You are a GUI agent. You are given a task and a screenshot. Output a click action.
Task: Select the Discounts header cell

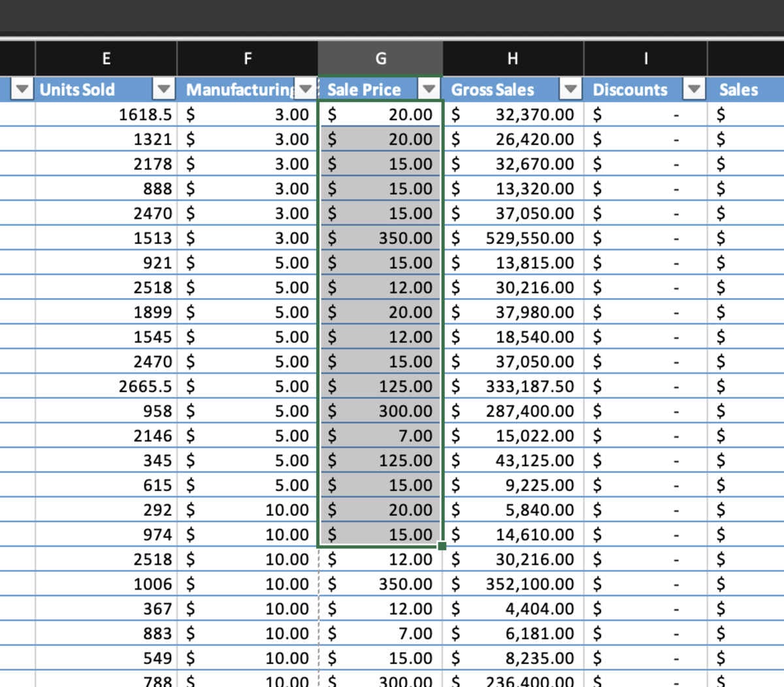tap(629, 90)
